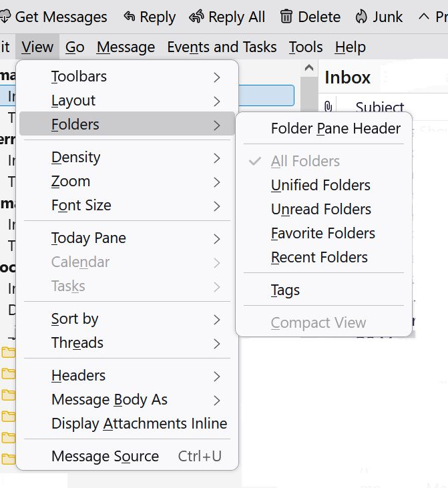This screenshot has width=448, height=488.
Task: Enable Unified Folders view
Action: click(324, 185)
